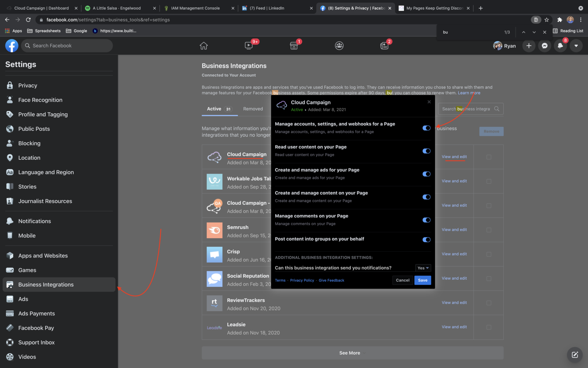Check the Leadsie integration checkbox
This screenshot has width=588, height=368.
click(489, 327)
